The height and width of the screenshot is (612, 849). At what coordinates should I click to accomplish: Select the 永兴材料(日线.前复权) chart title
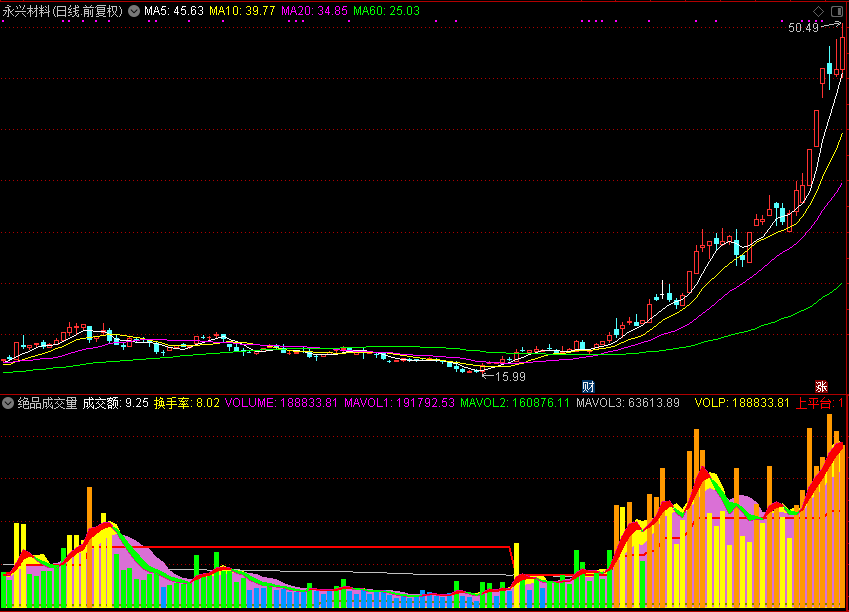pyautogui.click(x=63, y=11)
